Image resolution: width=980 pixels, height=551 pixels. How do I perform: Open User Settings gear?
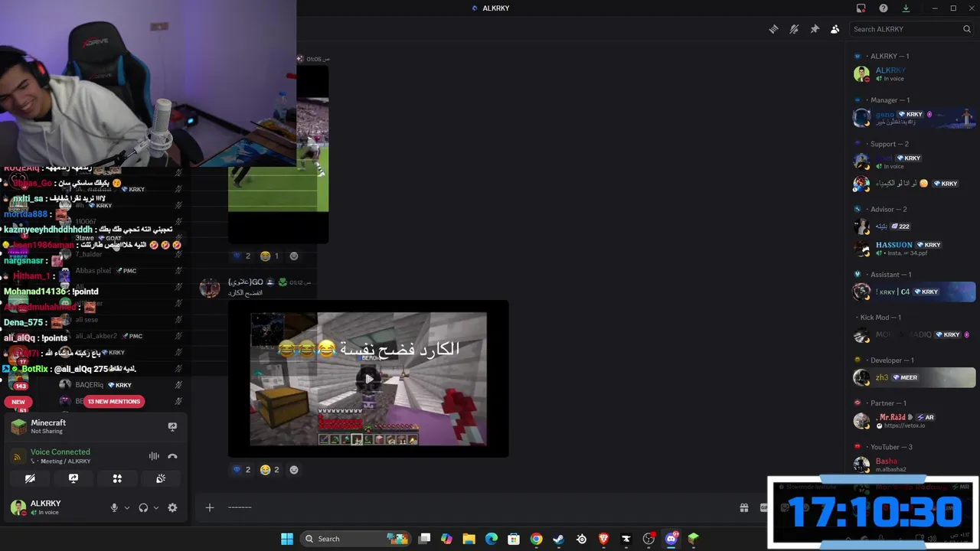[172, 507]
